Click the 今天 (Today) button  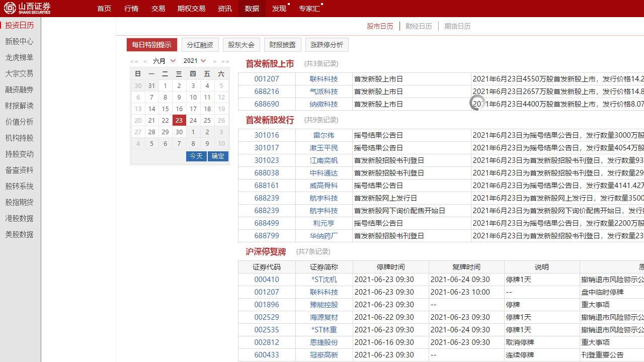click(x=196, y=156)
